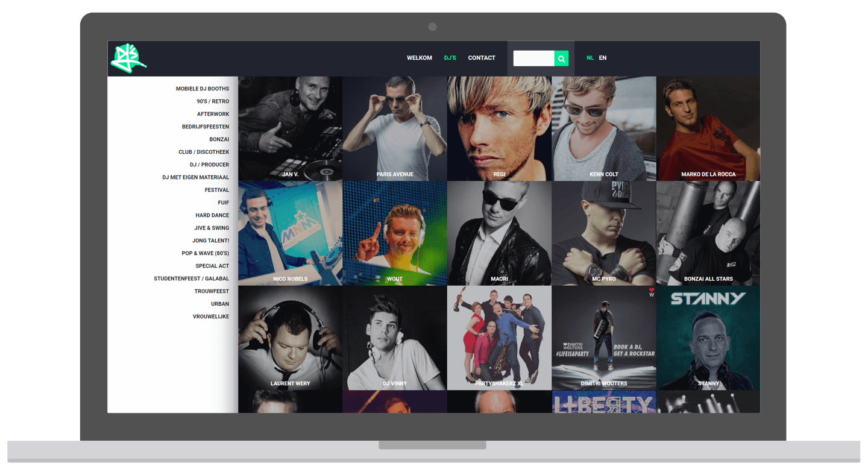This screenshot has width=868, height=475.
Task: Click the green DJ logo
Action: (x=128, y=58)
